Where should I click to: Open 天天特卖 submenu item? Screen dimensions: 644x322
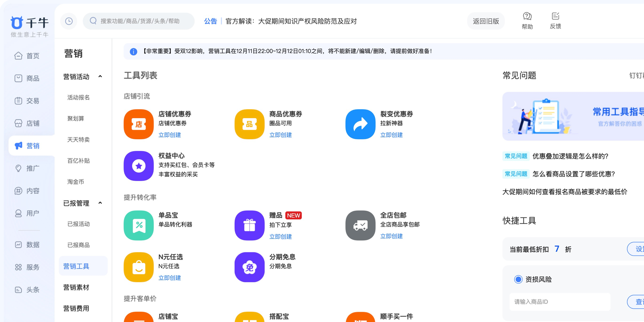coord(78,140)
